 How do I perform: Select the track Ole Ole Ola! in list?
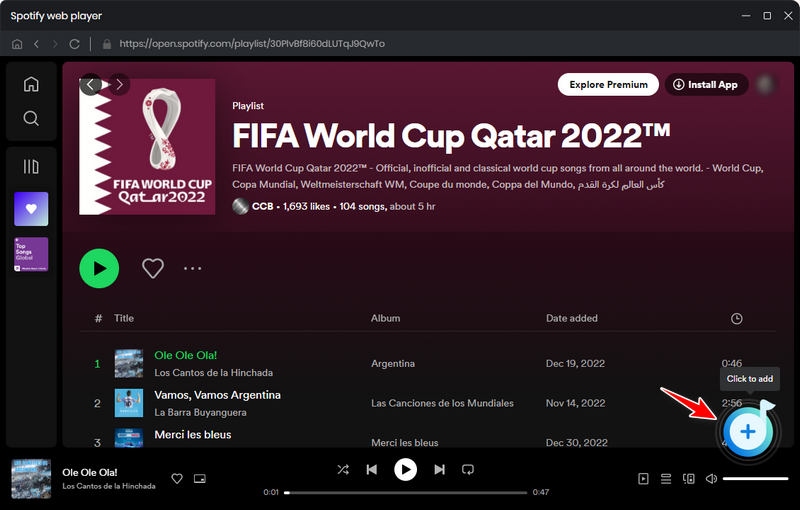[x=186, y=355]
